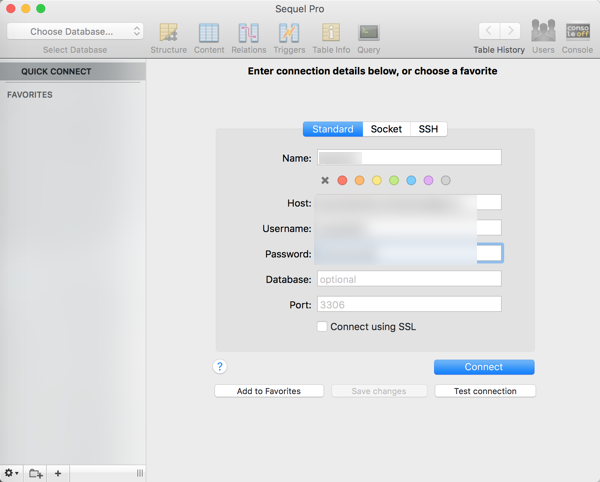Click the help question mark button
Image resolution: width=600 pixels, height=482 pixels.
220,366
